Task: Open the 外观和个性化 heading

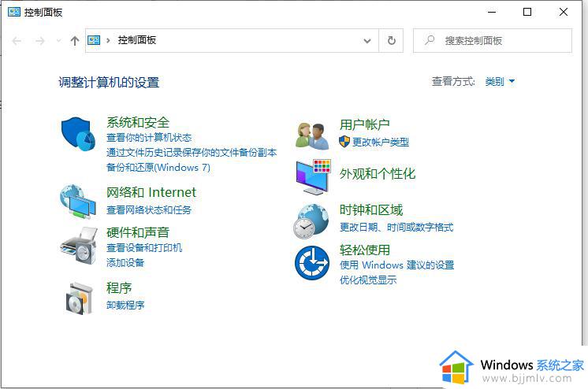Action: [x=378, y=173]
